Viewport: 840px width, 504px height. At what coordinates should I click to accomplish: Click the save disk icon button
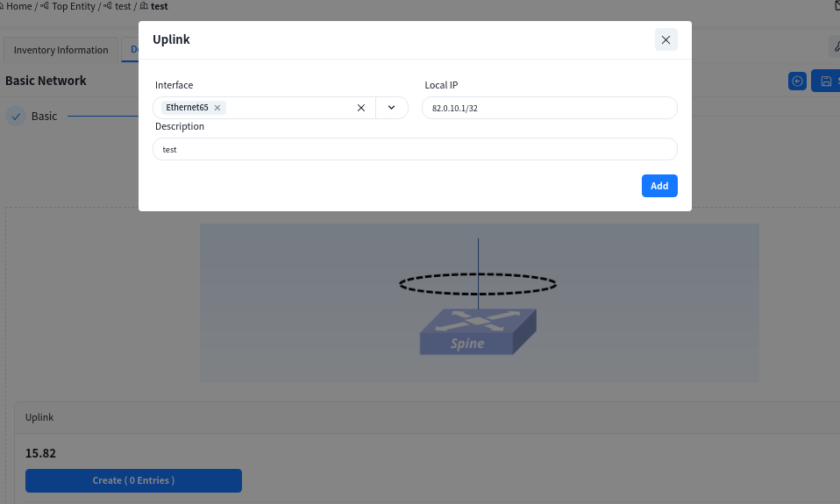[825, 81]
